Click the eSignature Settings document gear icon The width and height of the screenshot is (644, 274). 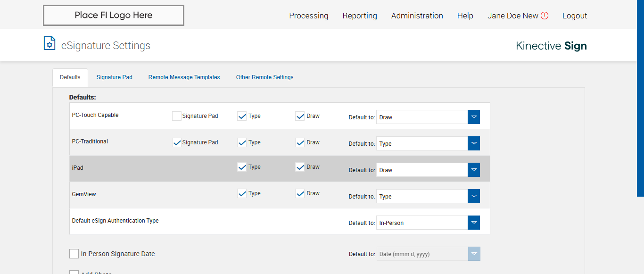click(50, 43)
